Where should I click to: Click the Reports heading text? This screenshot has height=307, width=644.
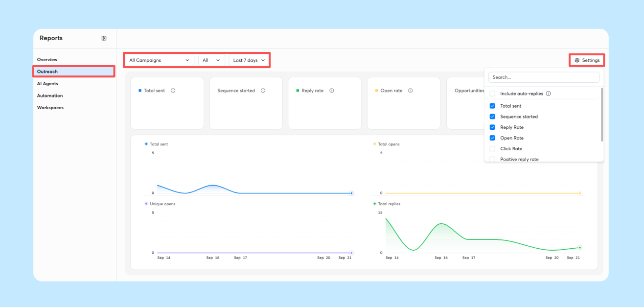(51, 38)
